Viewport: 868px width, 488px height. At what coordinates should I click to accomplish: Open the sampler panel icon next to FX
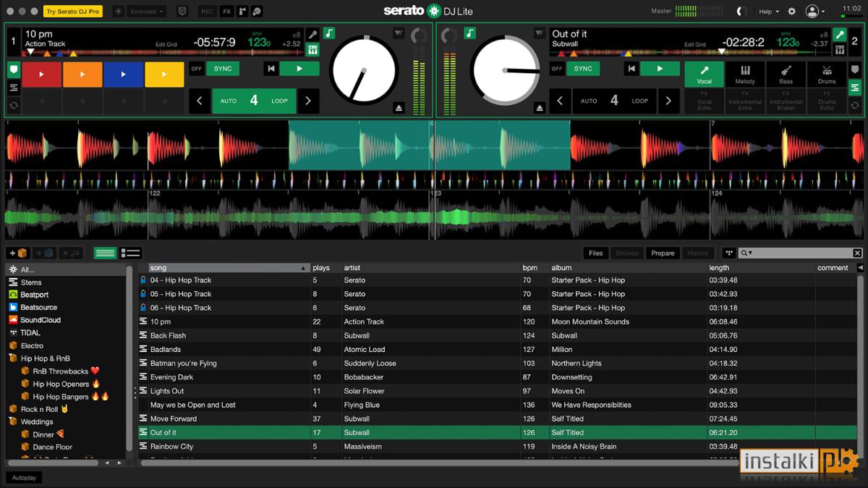coord(242,12)
